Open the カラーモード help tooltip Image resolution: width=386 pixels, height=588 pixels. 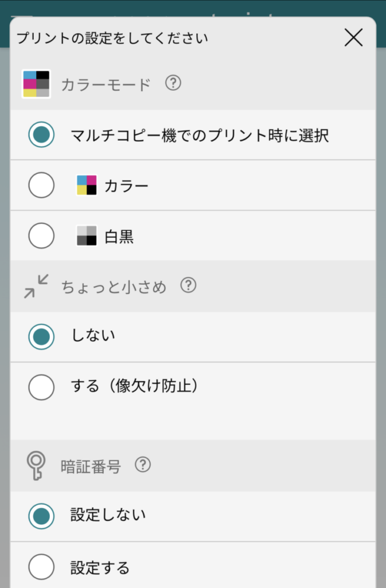[x=173, y=83]
